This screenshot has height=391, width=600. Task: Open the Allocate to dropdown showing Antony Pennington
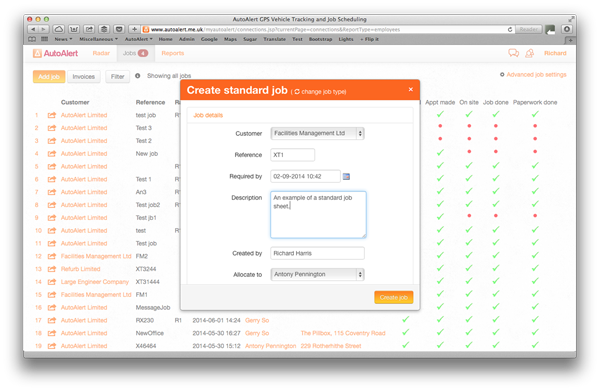317,274
